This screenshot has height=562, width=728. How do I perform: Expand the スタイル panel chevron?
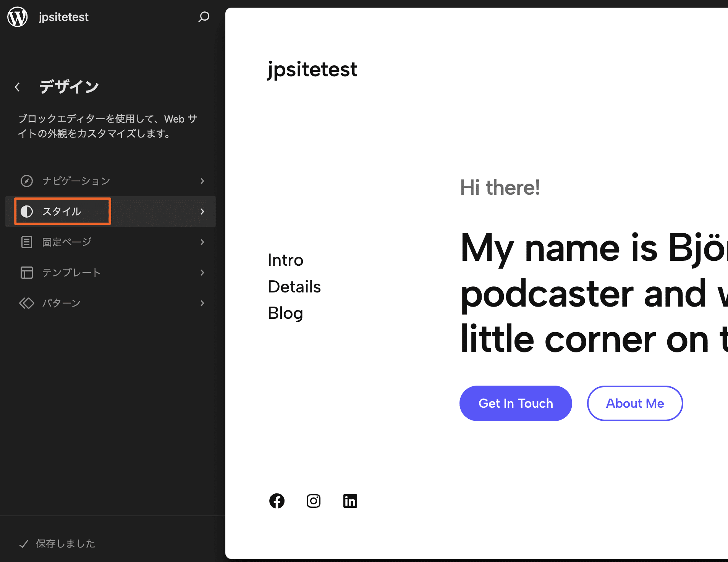202,212
